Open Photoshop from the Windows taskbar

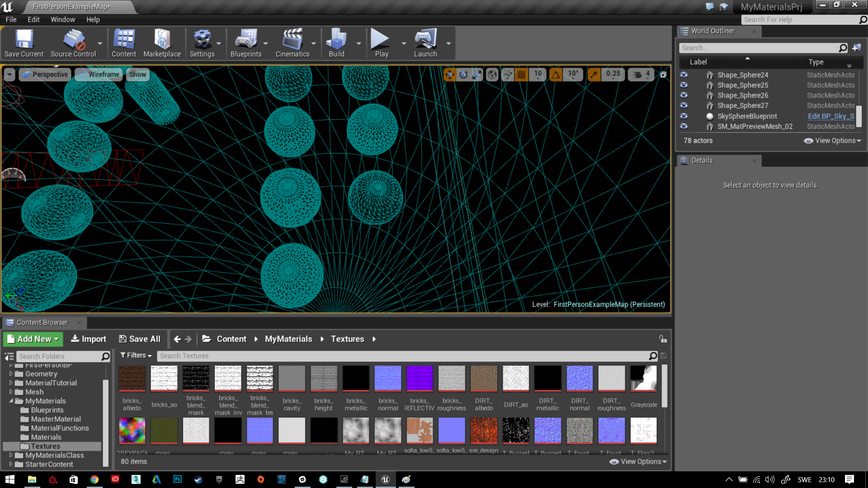coord(178,479)
